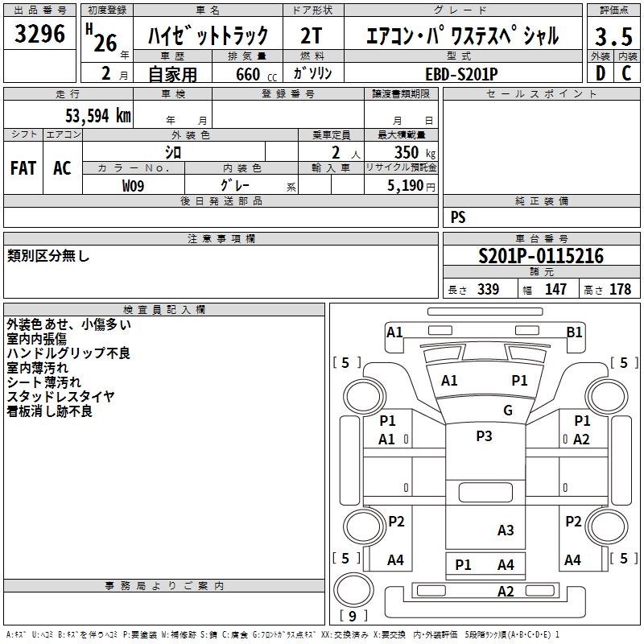Click the chassis number S201P-0115216

tap(540, 256)
